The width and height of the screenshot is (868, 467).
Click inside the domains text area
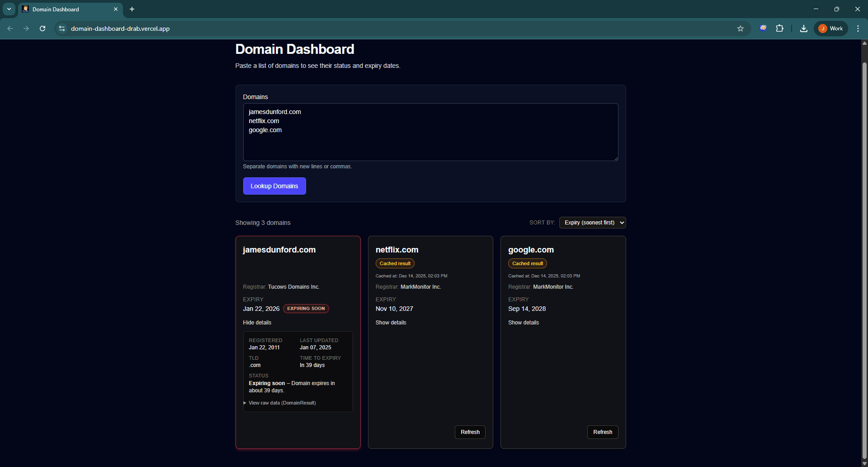point(430,132)
